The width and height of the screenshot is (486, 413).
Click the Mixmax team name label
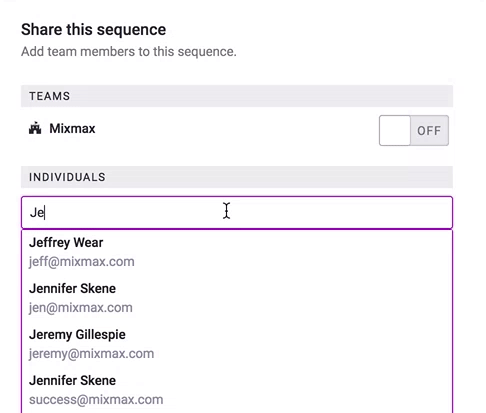point(72,128)
